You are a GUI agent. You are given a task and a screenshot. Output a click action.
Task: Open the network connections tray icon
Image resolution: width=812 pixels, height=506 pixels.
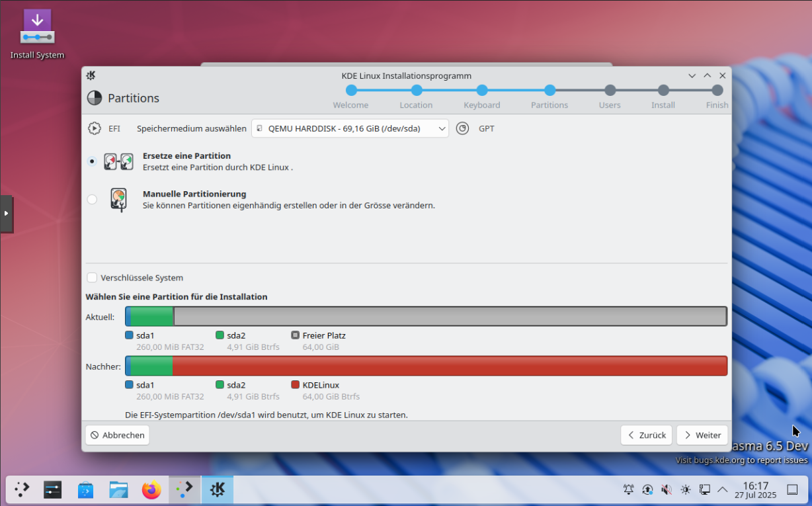tap(705, 489)
